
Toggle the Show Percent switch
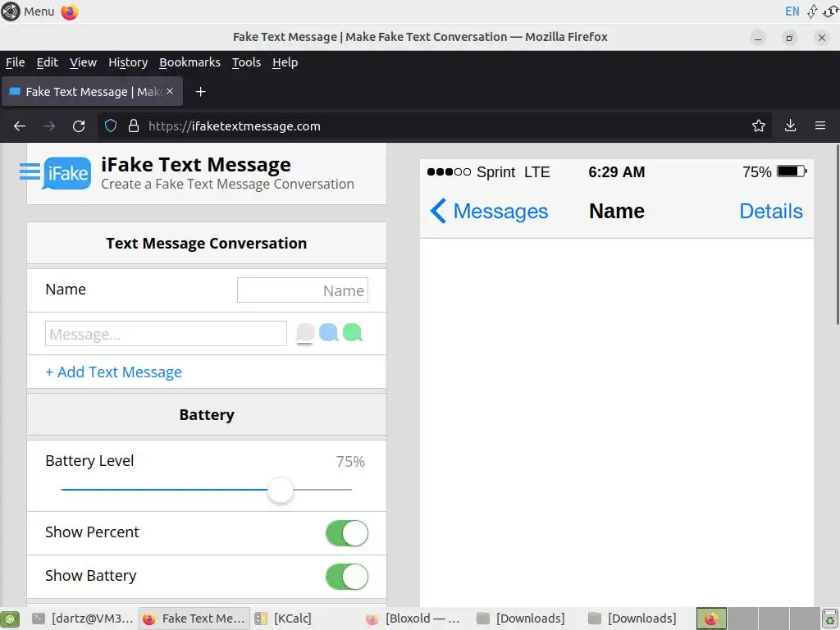point(347,533)
